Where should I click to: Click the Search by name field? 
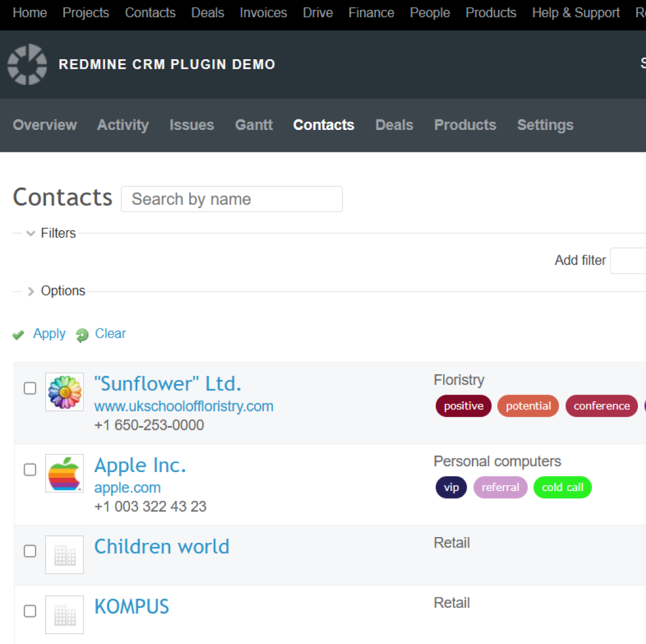[x=232, y=199]
